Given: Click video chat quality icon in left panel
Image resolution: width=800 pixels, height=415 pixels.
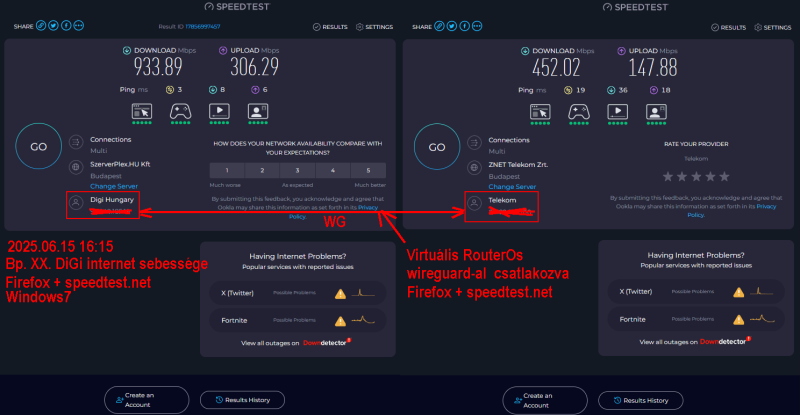Looking at the screenshot, I should (x=258, y=113).
